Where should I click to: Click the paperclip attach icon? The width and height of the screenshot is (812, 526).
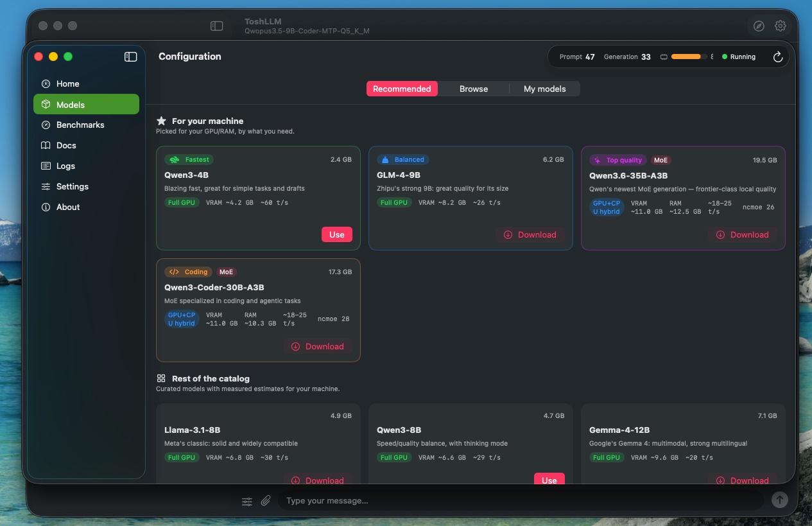point(266,500)
